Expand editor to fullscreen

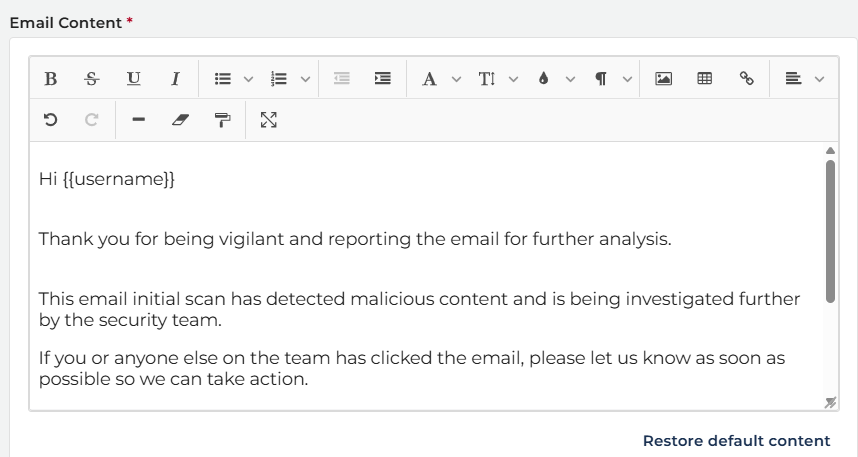click(268, 120)
